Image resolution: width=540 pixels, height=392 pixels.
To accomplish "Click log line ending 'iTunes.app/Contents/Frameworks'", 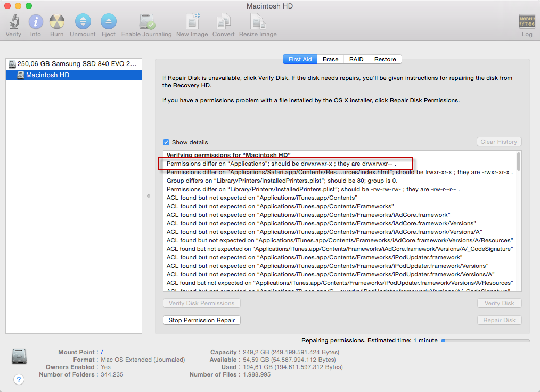I will click(280, 206).
